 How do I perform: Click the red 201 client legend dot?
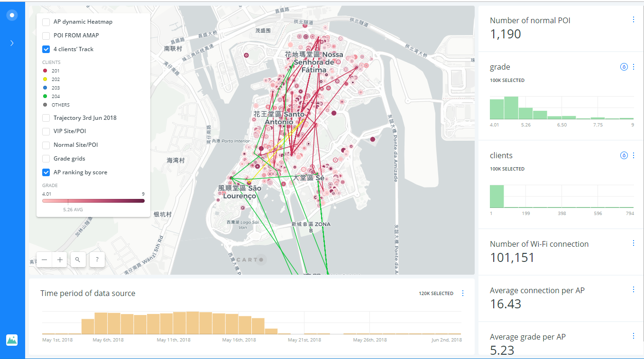pyautogui.click(x=45, y=71)
